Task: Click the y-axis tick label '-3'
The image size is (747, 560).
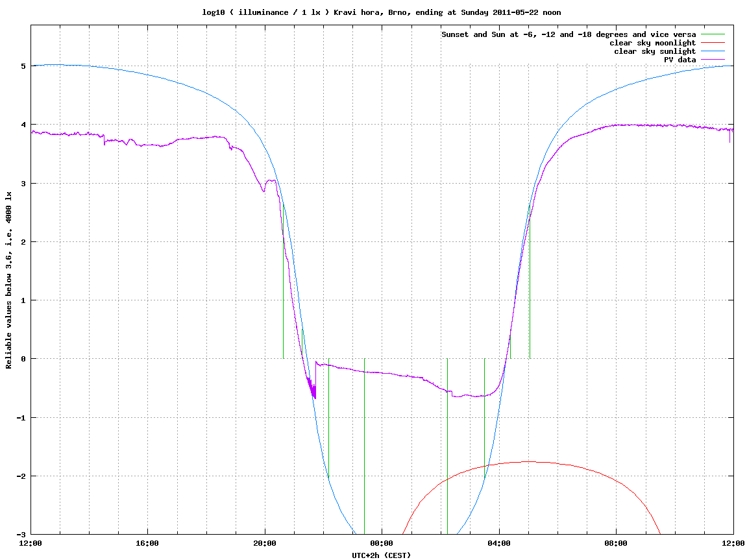Action: (x=21, y=534)
